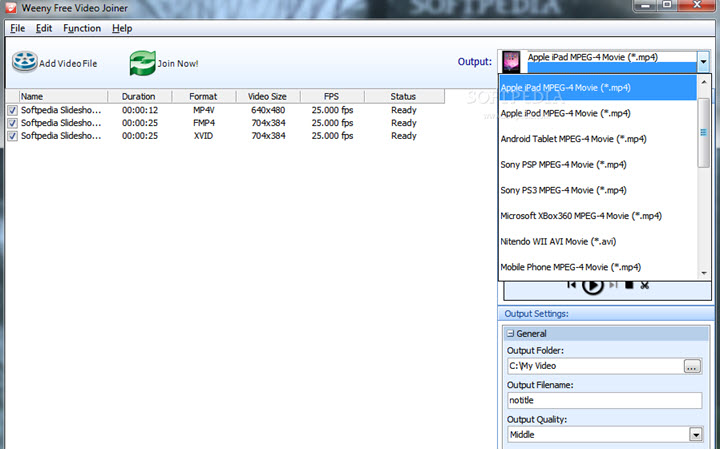Viewport: 720px width, 450px height.
Task: Sort files by Duration column header
Action: coord(139,96)
